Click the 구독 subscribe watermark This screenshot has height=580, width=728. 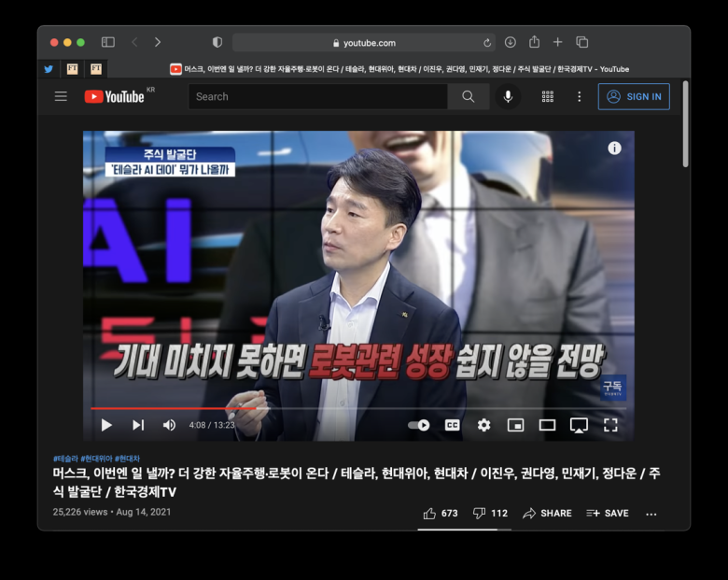point(614,388)
